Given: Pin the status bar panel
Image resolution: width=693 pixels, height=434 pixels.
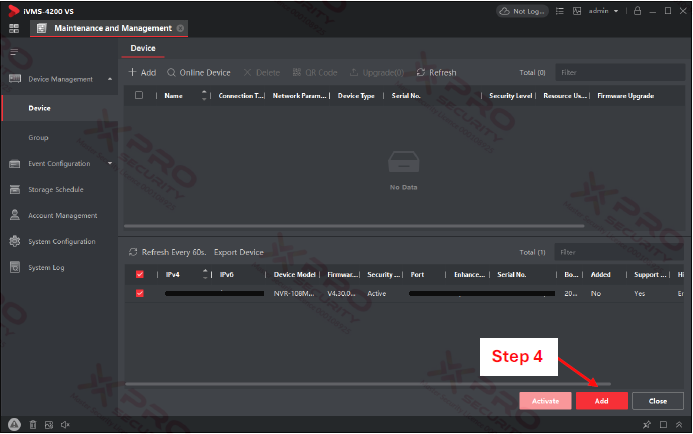Looking at the screenshot, I should tap(647, 425).
